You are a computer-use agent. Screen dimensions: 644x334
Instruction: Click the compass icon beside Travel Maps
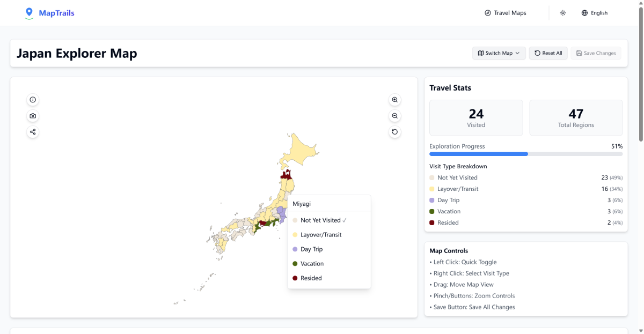tap(488, 13)
